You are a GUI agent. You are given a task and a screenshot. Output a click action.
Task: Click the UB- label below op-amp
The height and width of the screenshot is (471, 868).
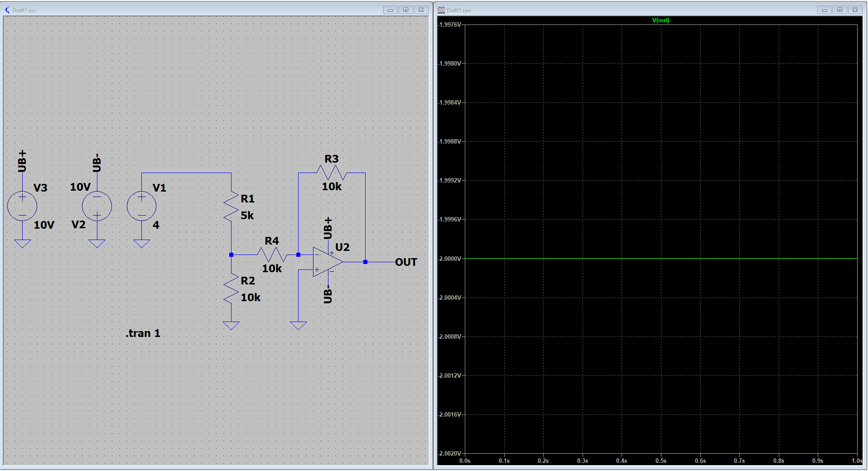(x=328, y=294)
